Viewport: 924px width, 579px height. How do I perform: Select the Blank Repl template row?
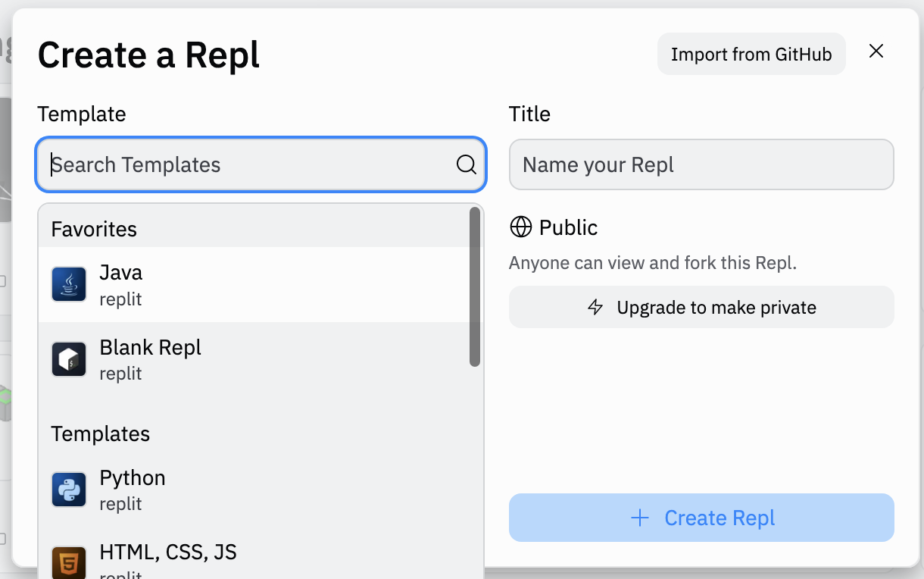pyautogui.click(x=254, y=359)
